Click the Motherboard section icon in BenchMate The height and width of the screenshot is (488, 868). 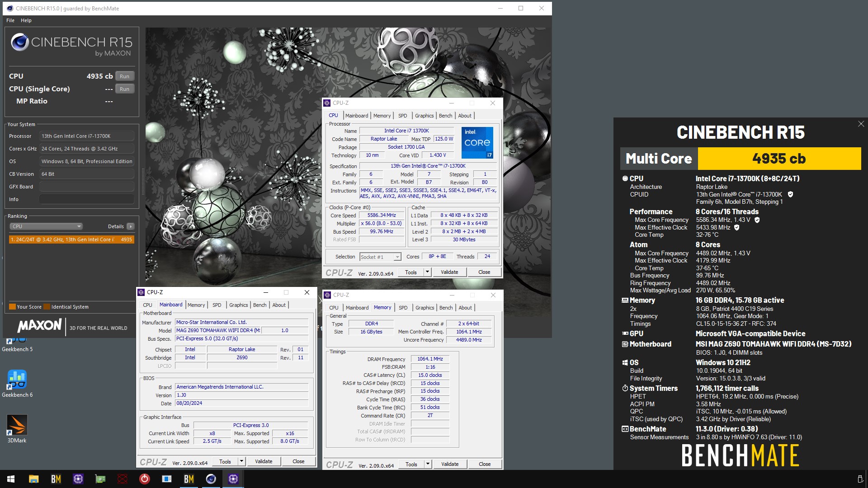click(625, 344)
